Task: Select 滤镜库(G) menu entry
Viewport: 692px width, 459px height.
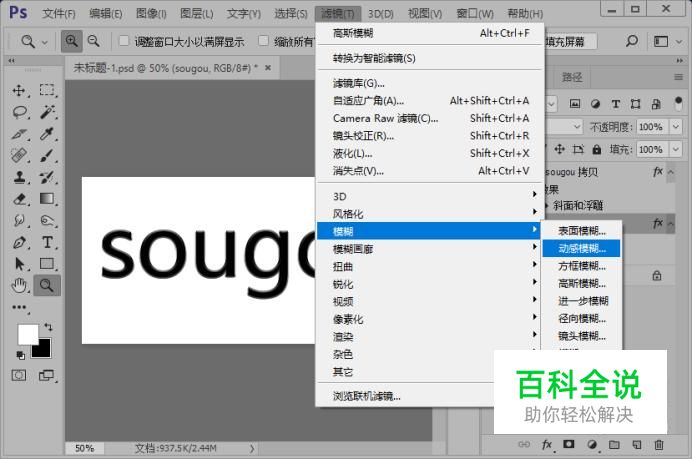Action: 429,83
